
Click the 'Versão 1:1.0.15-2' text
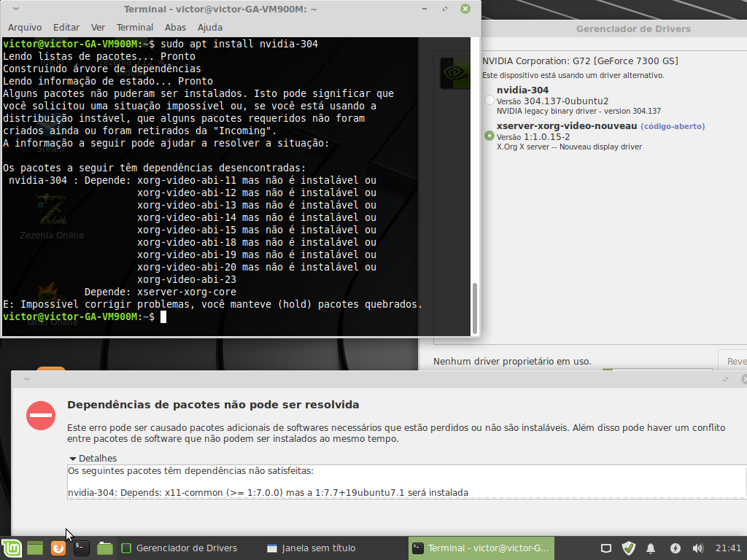pyautogui.click(x=533, y=136)
